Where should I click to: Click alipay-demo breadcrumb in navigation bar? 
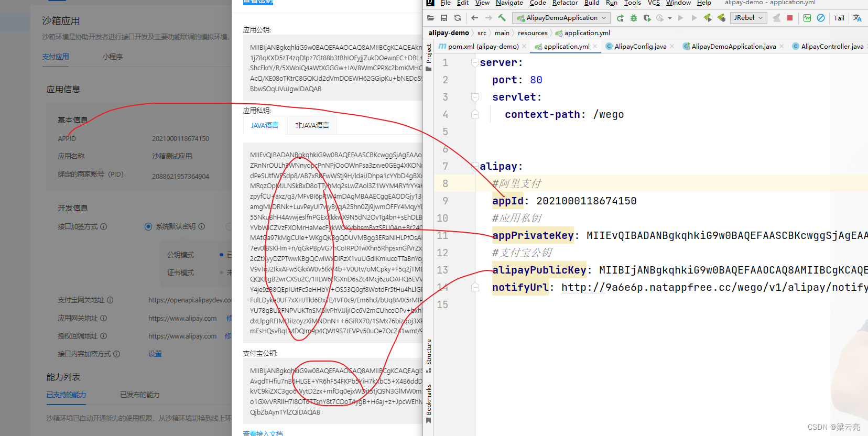[x=449, y=32]
